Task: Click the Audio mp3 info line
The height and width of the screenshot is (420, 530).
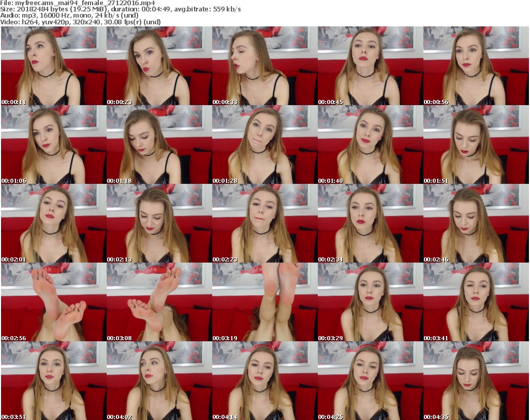Action: pyautogui.click(x=69, y=16)
